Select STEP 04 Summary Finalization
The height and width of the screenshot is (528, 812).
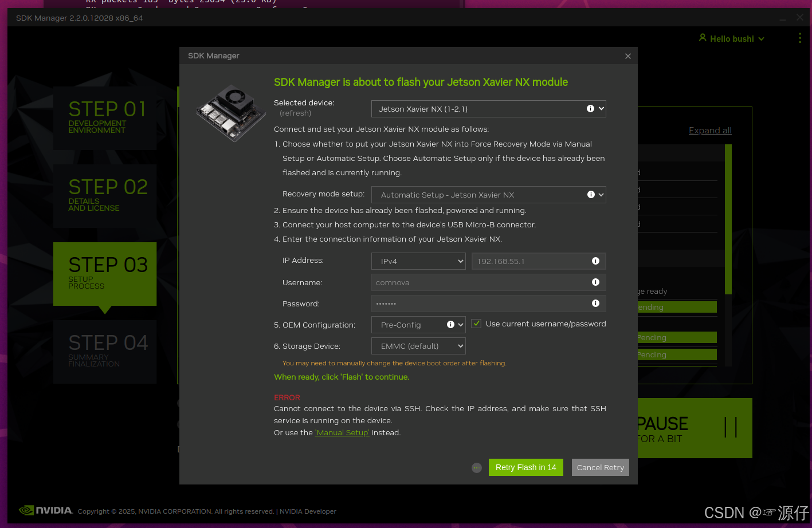point(105,352)
